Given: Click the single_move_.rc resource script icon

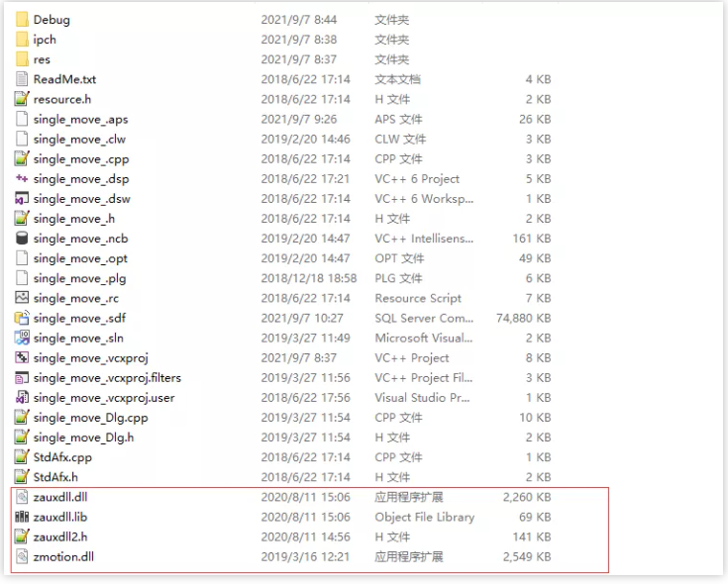Looking at the screenshot, I should click(22, 298).
